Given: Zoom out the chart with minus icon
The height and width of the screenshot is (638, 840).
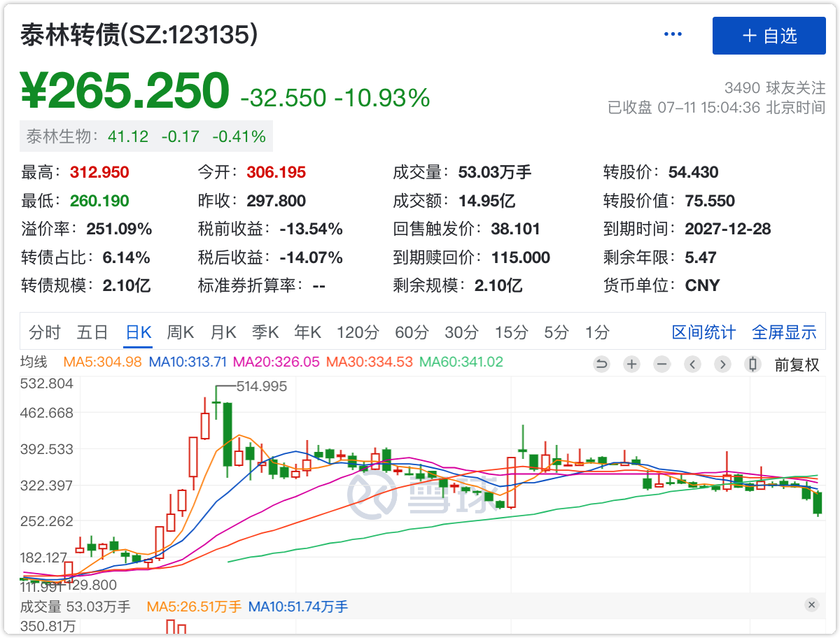Looking at the screenshot, I should (661, 364).
